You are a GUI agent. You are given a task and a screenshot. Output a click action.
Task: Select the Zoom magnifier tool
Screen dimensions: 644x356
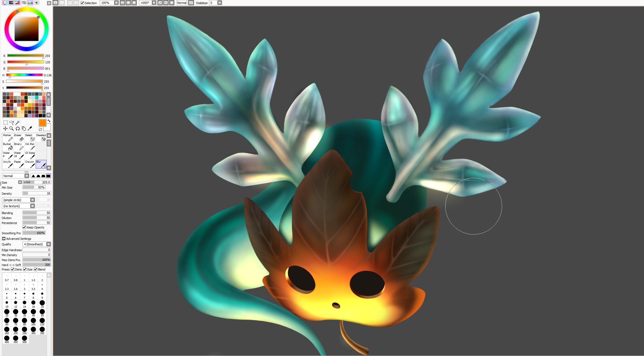tap(11, 129)
